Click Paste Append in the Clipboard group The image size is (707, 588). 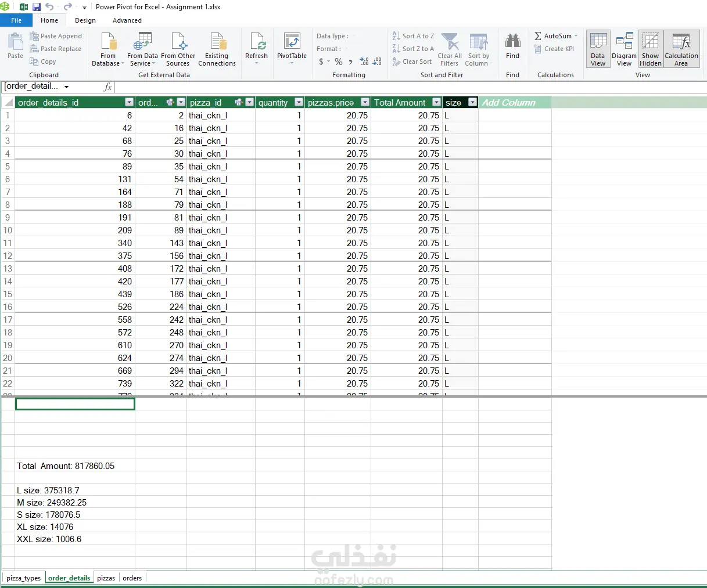point(56,36)
